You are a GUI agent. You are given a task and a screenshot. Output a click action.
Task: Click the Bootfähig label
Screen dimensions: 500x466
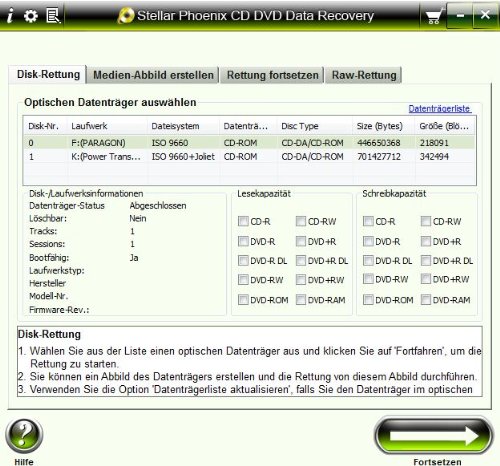click(49, 258)
